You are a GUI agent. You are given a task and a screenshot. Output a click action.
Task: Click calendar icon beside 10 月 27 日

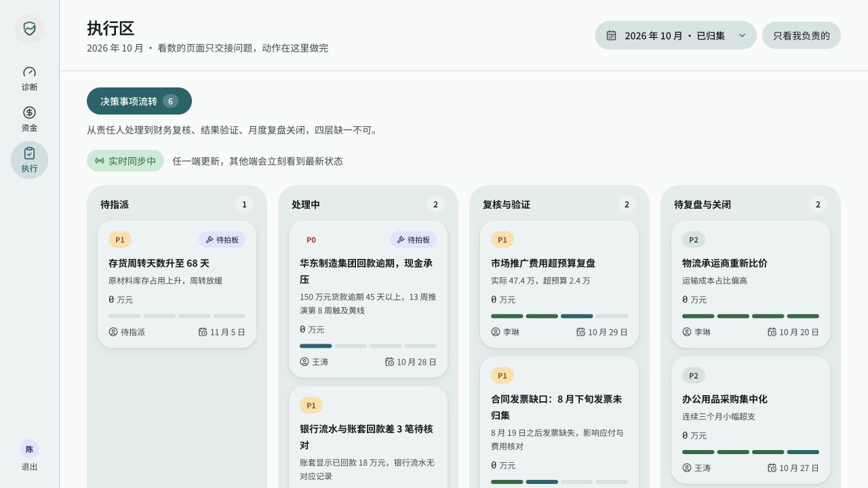tap(772, 468)
